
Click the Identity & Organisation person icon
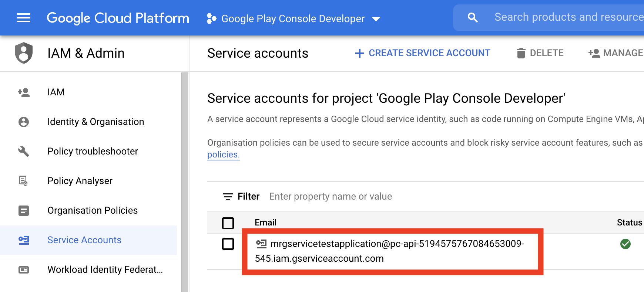24,122
